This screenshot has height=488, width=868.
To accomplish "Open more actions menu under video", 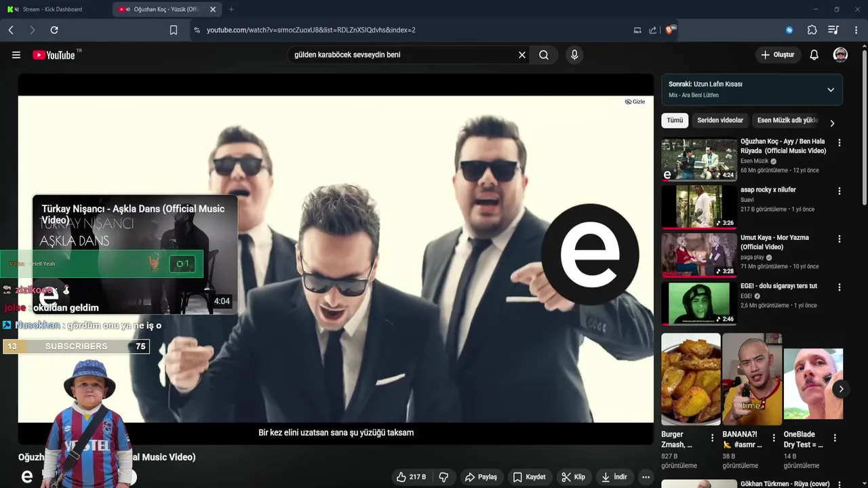I will (646, 477).
